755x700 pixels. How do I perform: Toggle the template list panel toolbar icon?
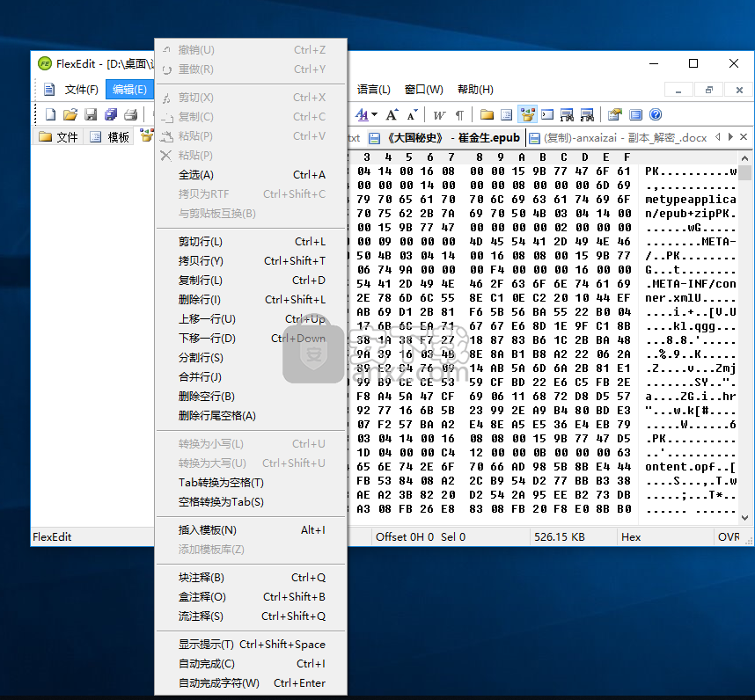[507, 114]
